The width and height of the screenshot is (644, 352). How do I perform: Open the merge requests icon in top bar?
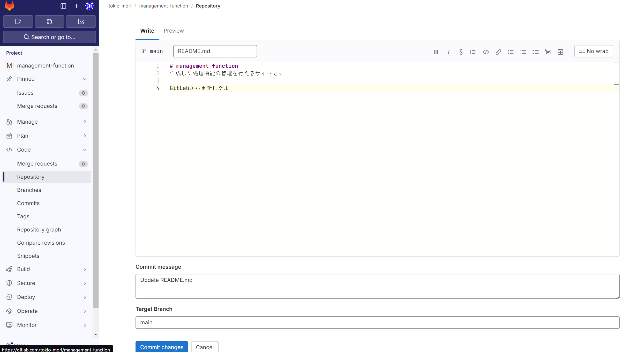coord(49,21)
